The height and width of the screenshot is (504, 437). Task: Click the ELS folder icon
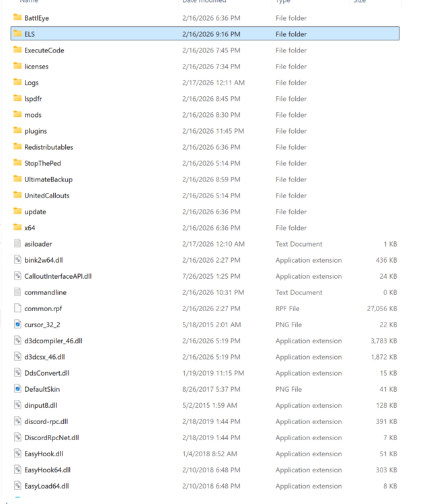pos(17,34)
